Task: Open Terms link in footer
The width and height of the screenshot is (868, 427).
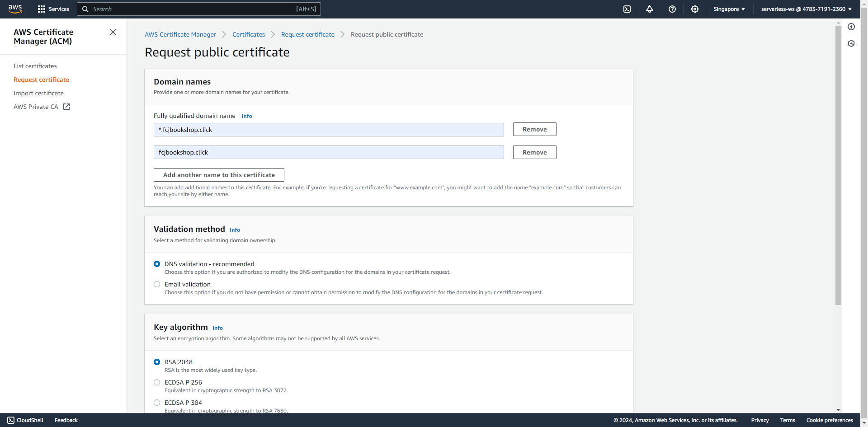Action: [x=787, y=420]
